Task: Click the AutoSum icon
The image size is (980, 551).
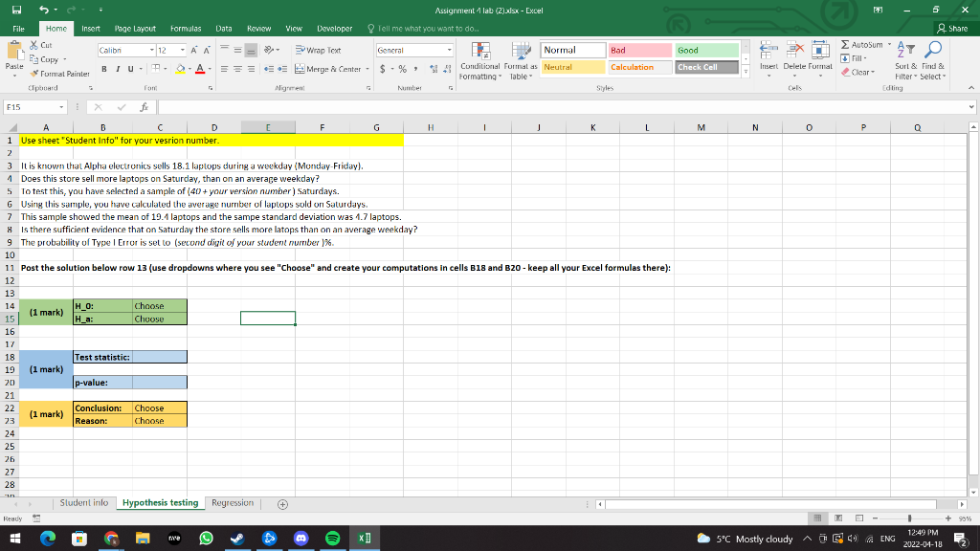Action: click(846, 44)
